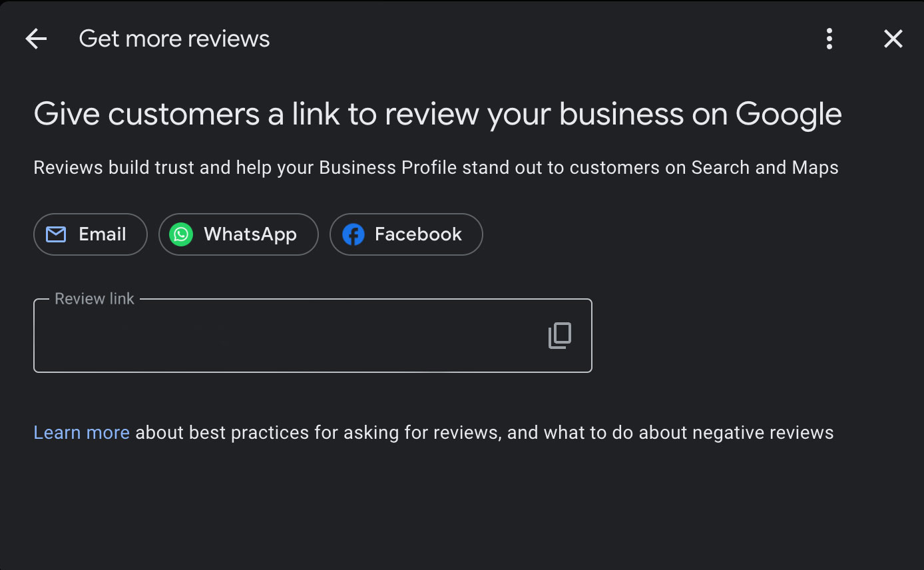The height and width of the screenshot is (570, 924).
Task: Click the Get more reviews title
Action: (x=174, y=39)
